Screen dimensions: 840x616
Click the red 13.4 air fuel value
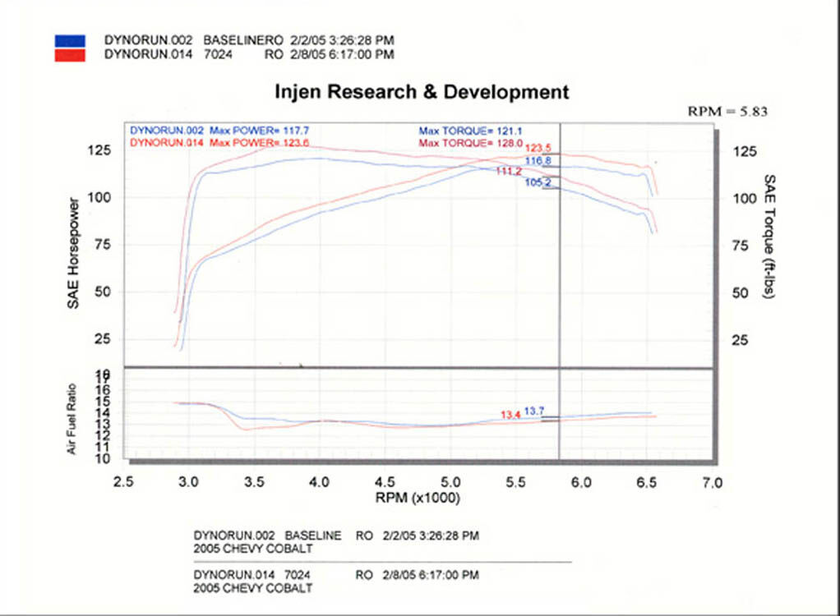pos(510,415)
